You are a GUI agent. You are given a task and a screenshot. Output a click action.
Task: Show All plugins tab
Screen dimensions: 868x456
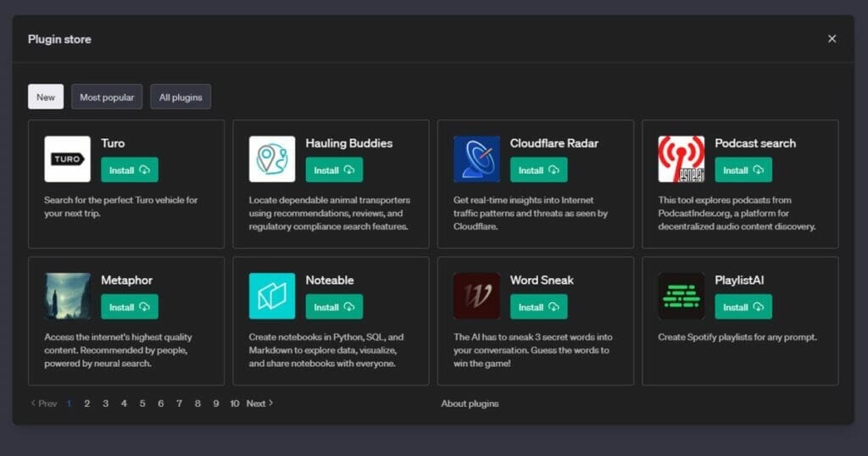coord(181,97)
